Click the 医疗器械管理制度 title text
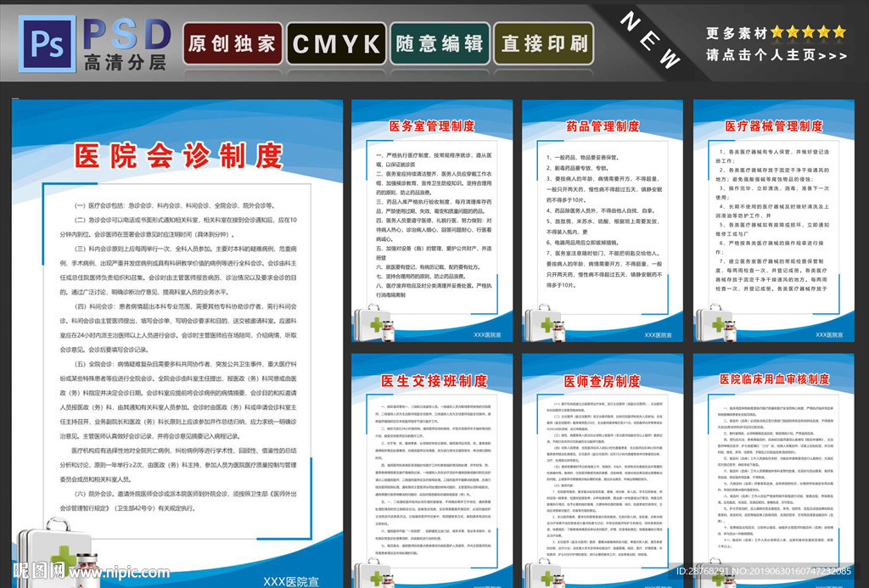The width and height of the screenshot is (869, 588). pyautogui.click(x=774, y=126)
